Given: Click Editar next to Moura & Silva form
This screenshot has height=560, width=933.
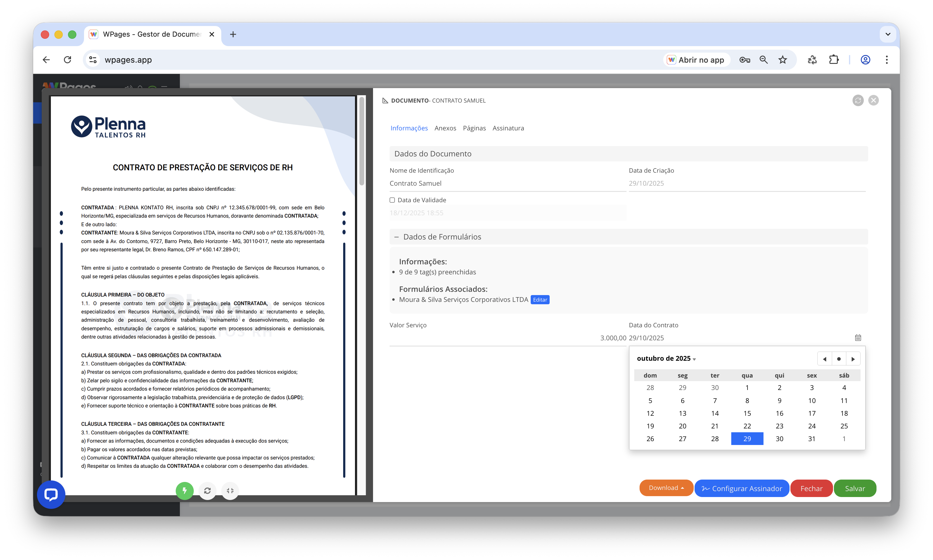Looking at the screenshot, I should click(x=540, y=300).
